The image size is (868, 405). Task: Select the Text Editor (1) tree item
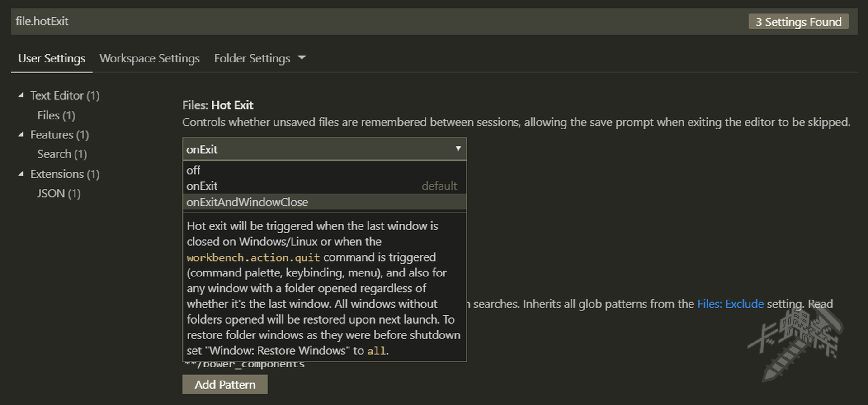click(65, 95)
